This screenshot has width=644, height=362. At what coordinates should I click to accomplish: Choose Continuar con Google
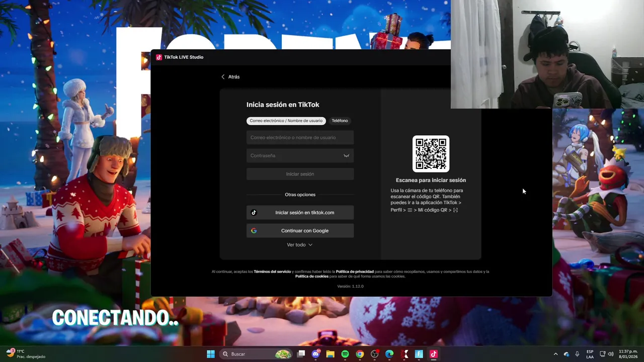300,231
